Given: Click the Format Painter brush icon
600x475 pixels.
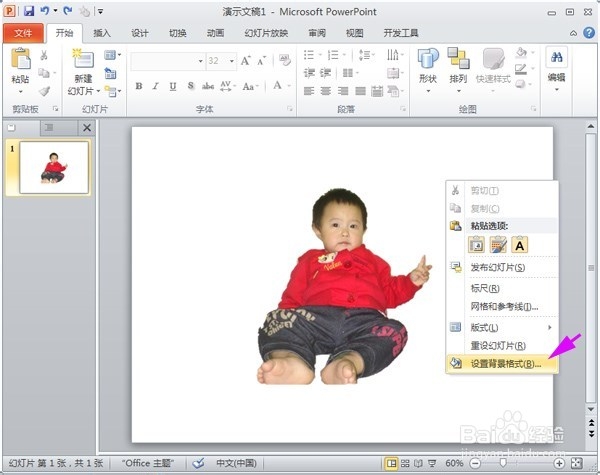Looking at the screenshot, I should click(44, 91).
